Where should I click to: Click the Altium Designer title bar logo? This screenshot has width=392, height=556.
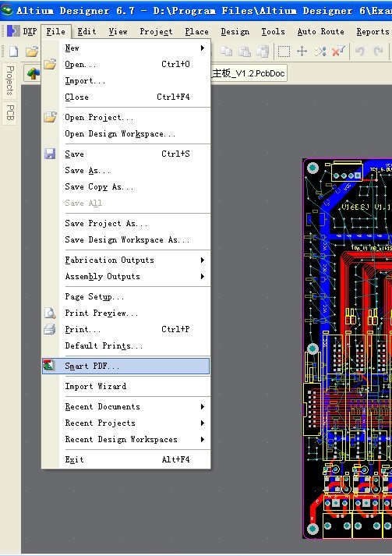coord(6,10)
